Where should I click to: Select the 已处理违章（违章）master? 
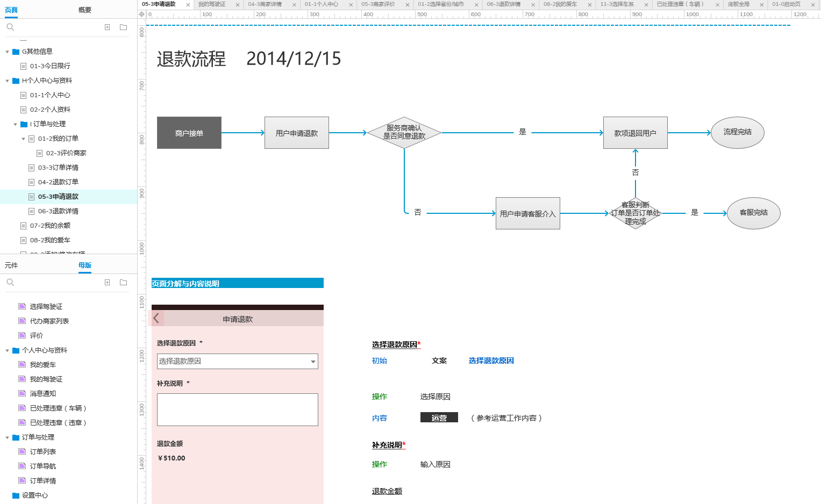58,423
